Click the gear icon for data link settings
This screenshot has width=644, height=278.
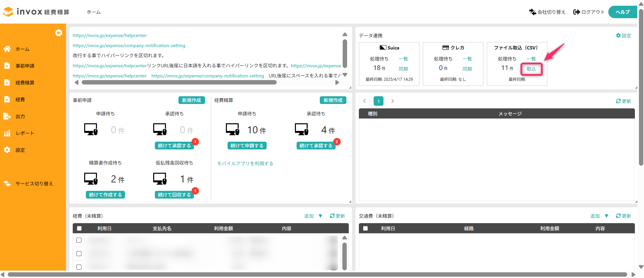tap(618, 35)
